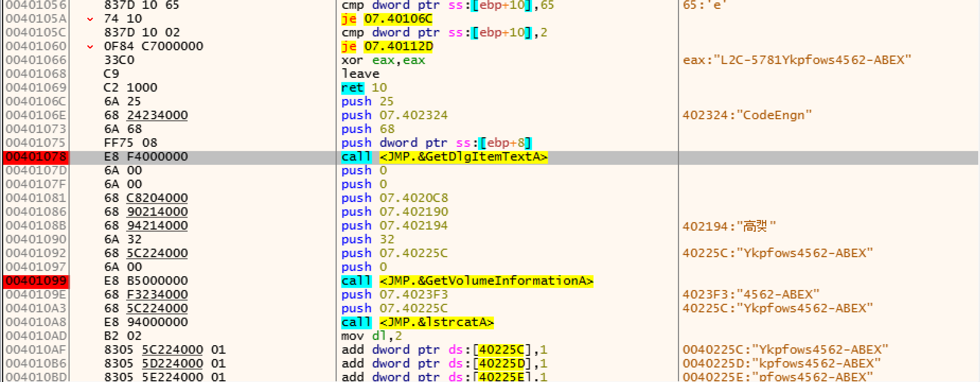980x382 pixels.
Task: Click comment 4023F3:"4562-ABEX"
Action: [x=751, y=294]
